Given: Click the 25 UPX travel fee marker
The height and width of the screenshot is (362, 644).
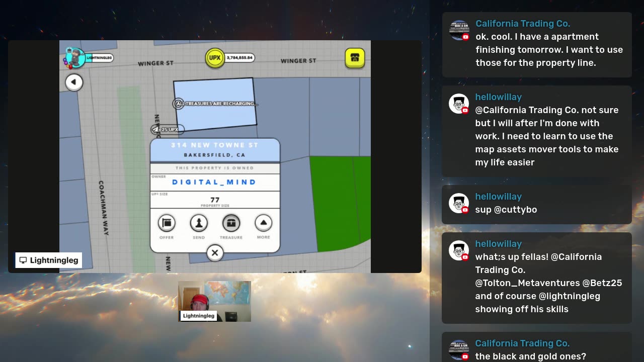Looking at the screenshot, I should [x=168, y=129].
